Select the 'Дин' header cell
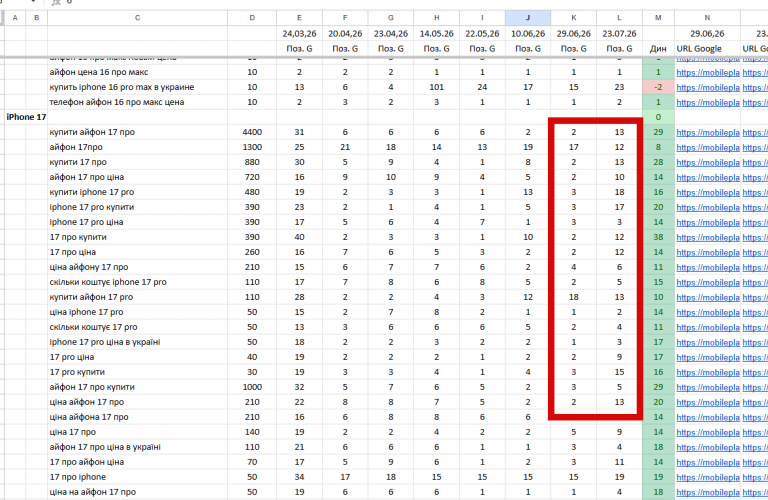The width and height of the screenshot is (768, 500). tap(658, 48)
